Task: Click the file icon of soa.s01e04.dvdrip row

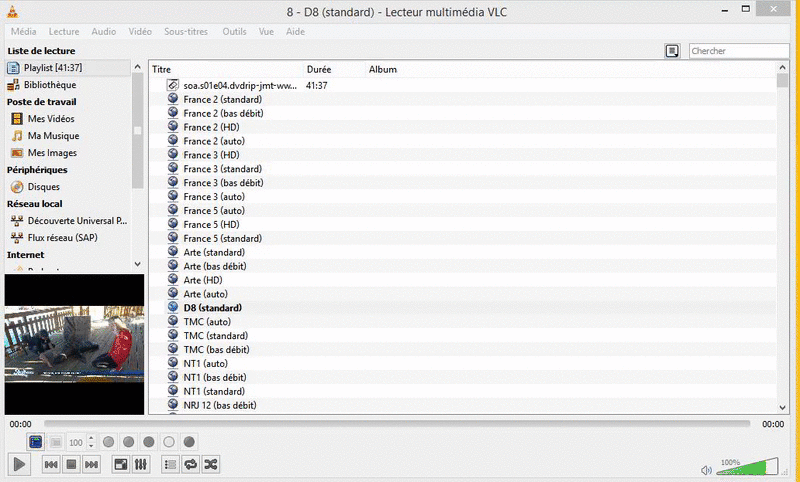Action: point(173,85)
